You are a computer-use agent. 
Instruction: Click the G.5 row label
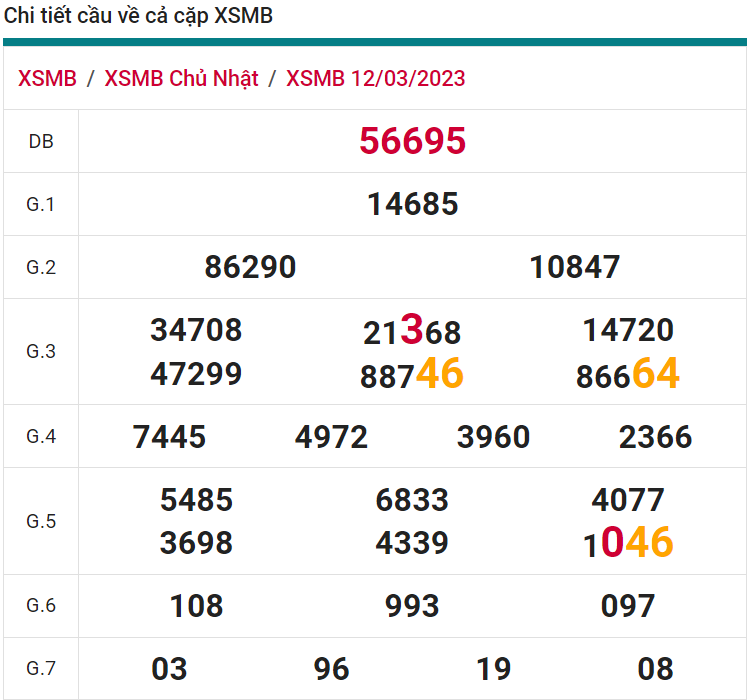point(41,522)
